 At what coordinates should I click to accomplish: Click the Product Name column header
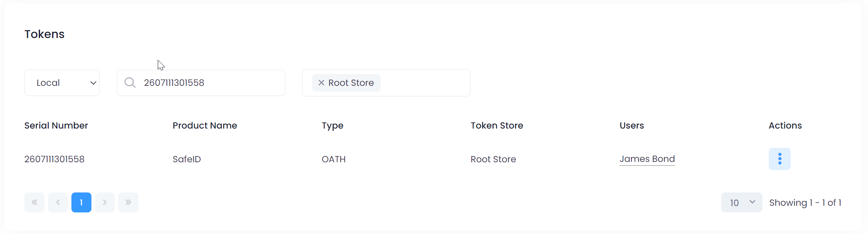click(205, 125)
